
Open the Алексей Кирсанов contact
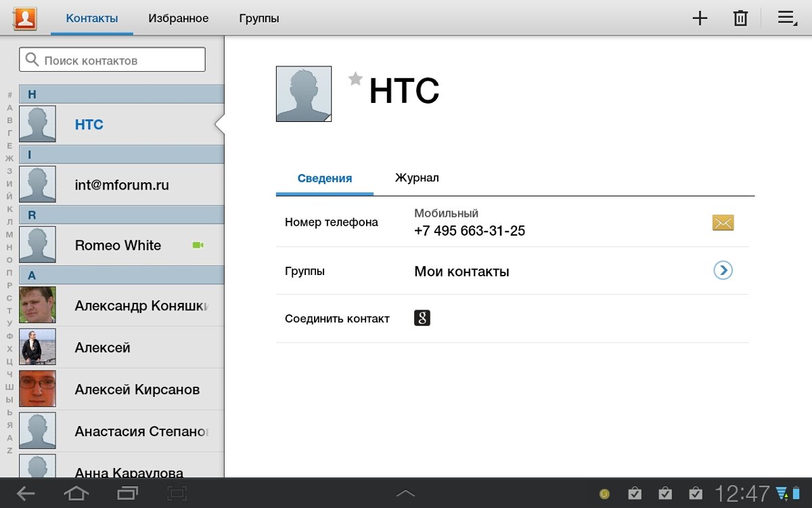(121, 389)
